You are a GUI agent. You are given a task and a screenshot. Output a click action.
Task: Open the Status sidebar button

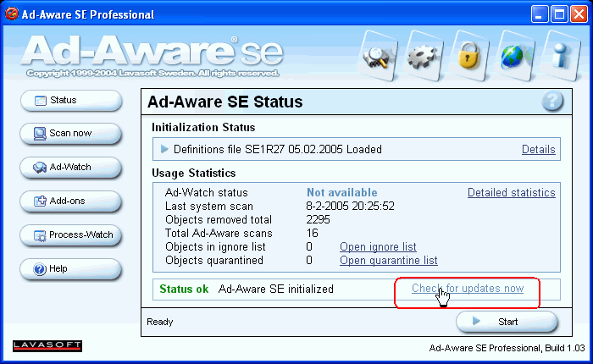pyautogui.click(x=71, y=101)
